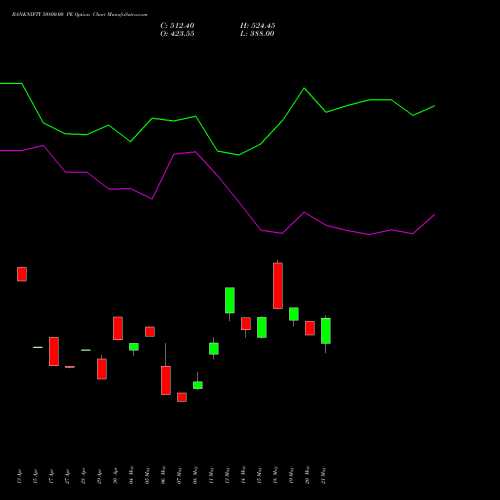Select the green candle above 15 May
500x500 pixels.
point(262,327)
